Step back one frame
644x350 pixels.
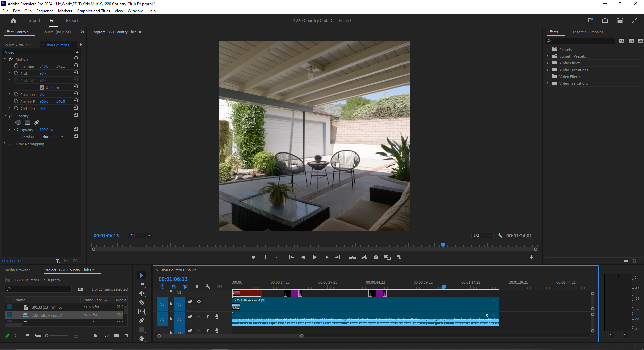(303, 257)
